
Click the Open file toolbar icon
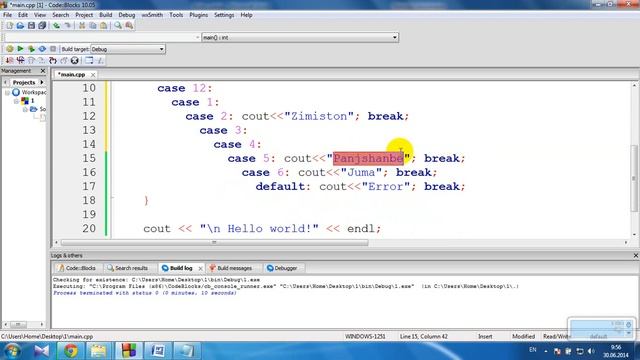click(20, 26)
